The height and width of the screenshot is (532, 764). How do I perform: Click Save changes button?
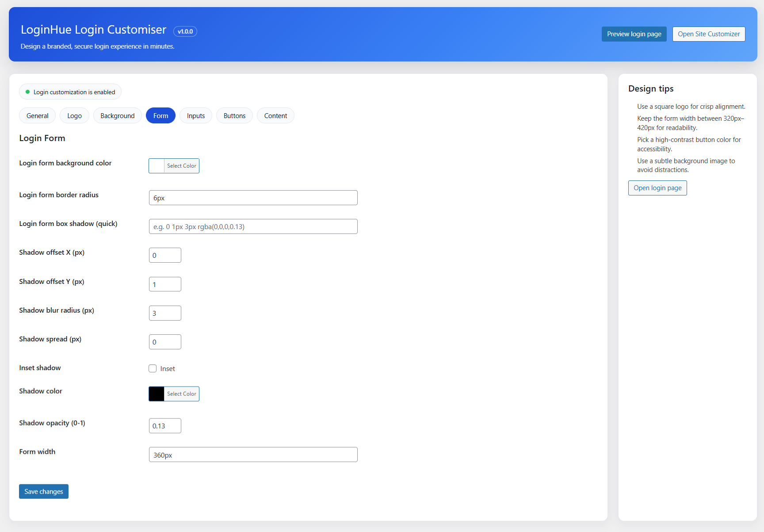click(x=43, y=491)
